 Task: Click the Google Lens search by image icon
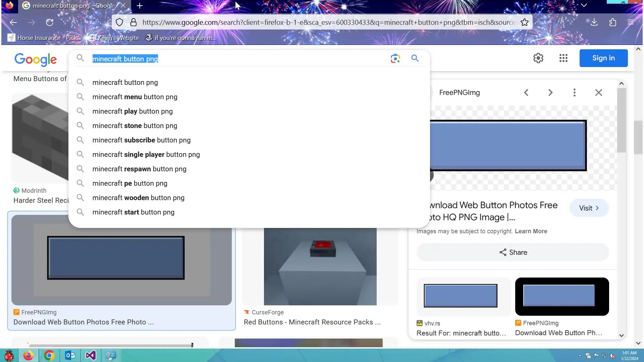(x=395, y=58)
